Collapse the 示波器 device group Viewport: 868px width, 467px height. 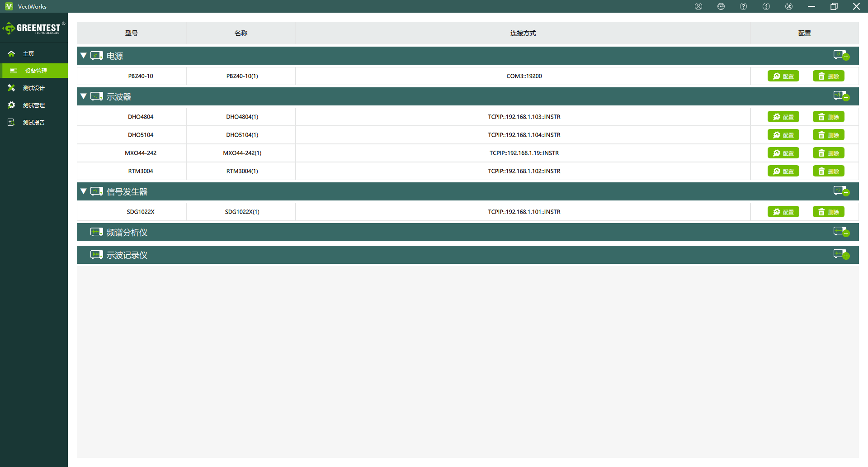(84, 96)
